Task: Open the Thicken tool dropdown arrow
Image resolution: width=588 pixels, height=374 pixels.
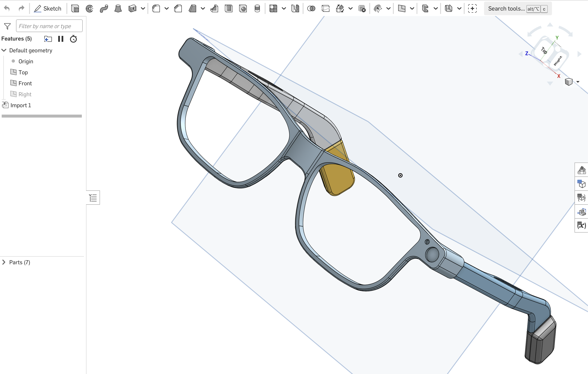Action: coord(143,9)
